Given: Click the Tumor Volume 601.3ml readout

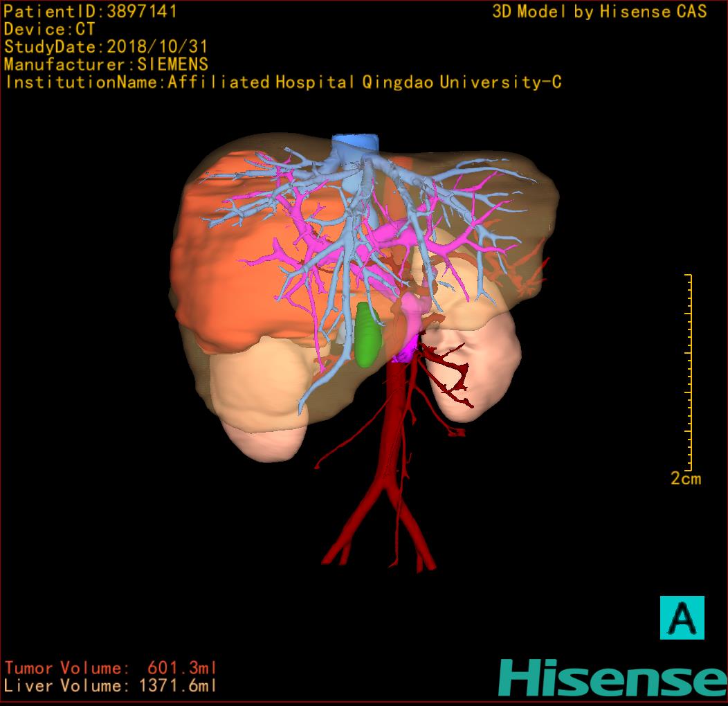Looking at the screenshot, I should pyautogui.click(x=110, y=668).
